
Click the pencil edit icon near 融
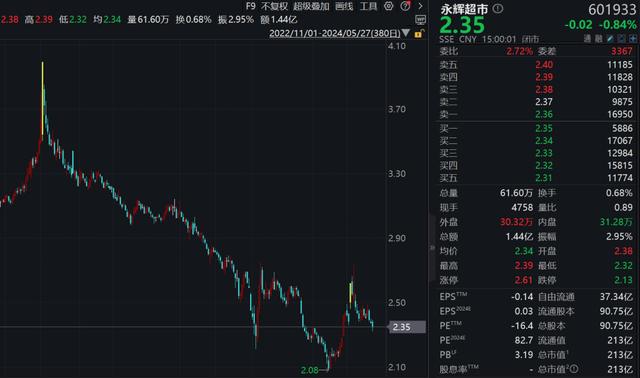[x=610, y=39]
